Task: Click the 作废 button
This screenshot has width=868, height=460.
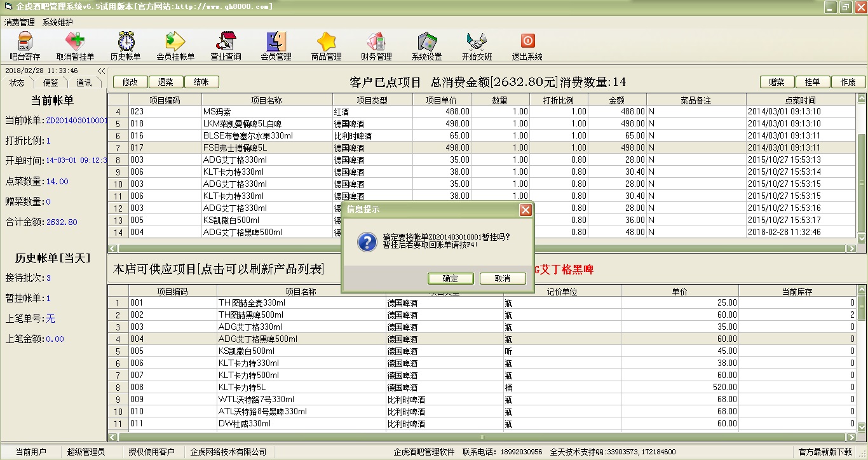Action: click(848, 82)
